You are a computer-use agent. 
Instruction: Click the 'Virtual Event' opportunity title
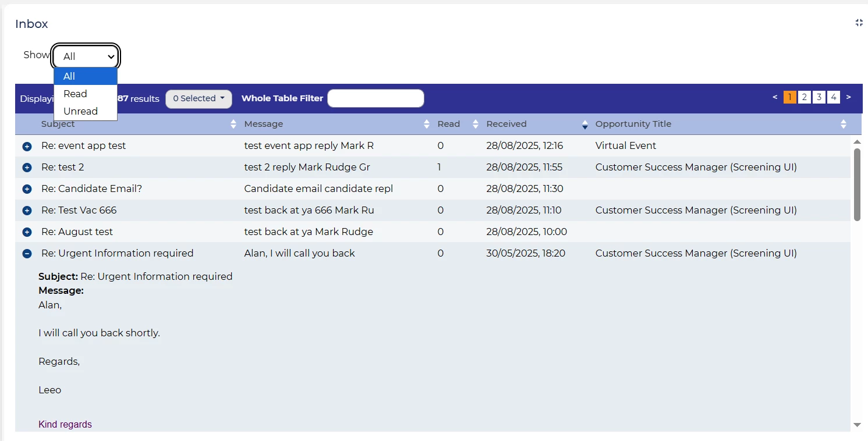(626, 146)
